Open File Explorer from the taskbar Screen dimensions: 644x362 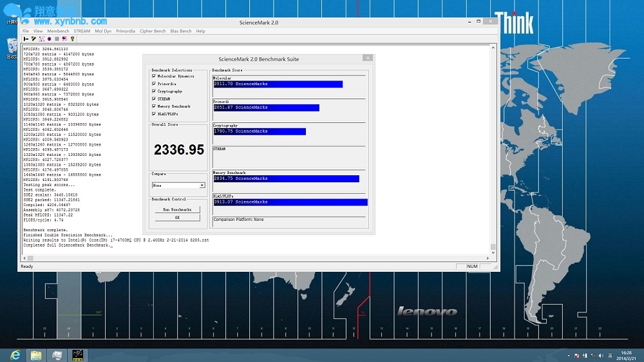36,355
